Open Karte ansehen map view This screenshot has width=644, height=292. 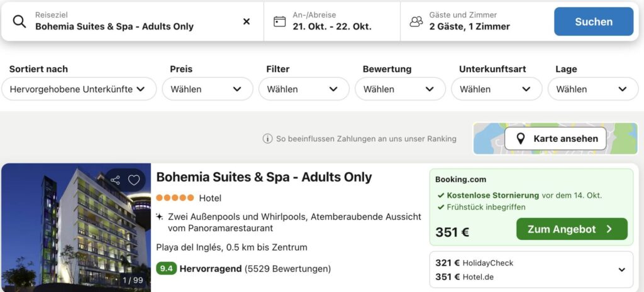click(x=555, y=139)
